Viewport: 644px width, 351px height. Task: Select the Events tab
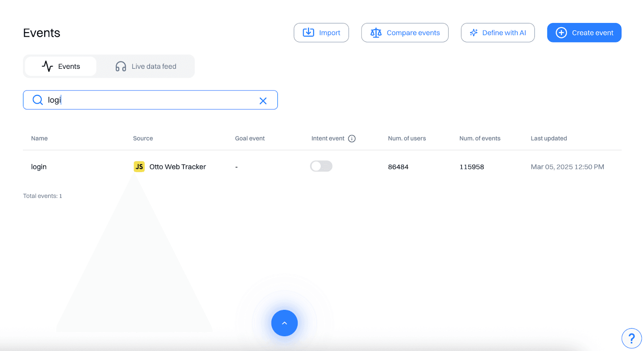(x=61, y=66)
